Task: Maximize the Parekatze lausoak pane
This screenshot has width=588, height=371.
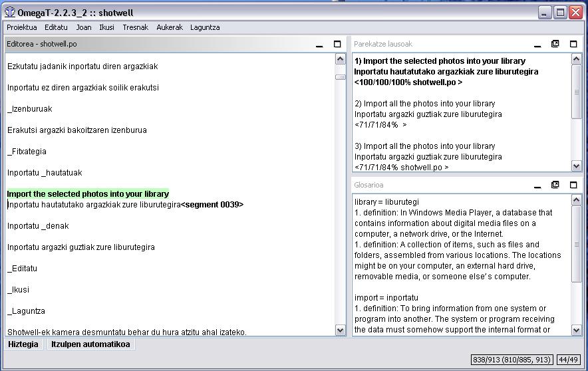Action: [x=573, y=44]
